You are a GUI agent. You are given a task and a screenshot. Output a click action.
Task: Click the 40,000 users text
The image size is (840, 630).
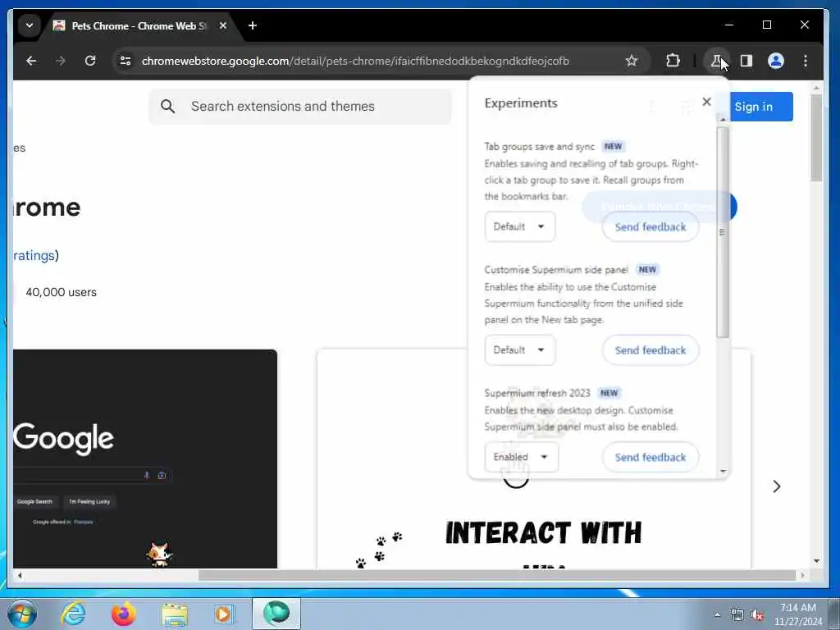[61, 292]
